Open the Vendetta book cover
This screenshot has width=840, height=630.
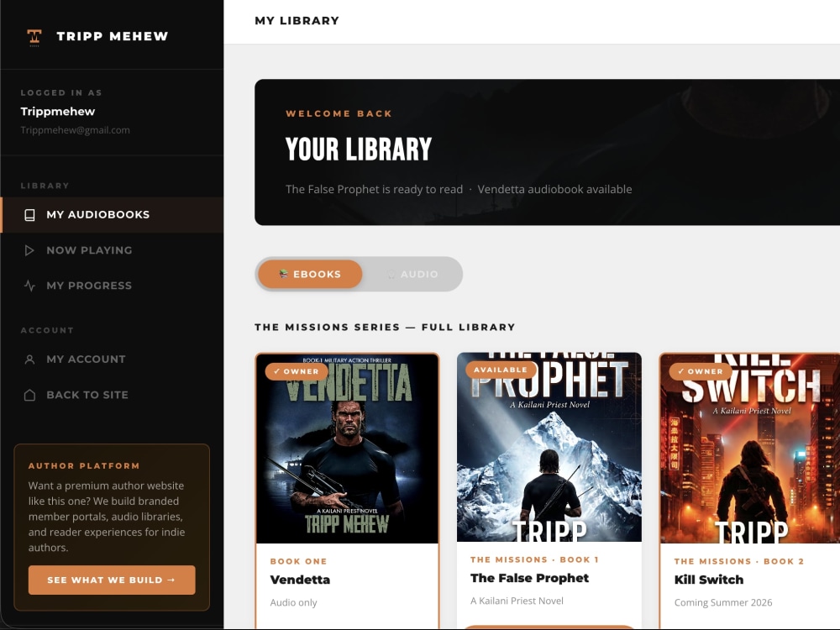click(347, 449)
